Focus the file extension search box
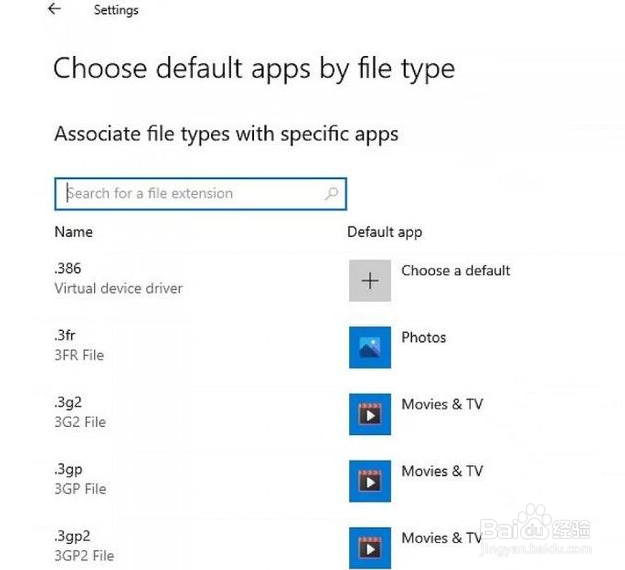 pos(200,194)
